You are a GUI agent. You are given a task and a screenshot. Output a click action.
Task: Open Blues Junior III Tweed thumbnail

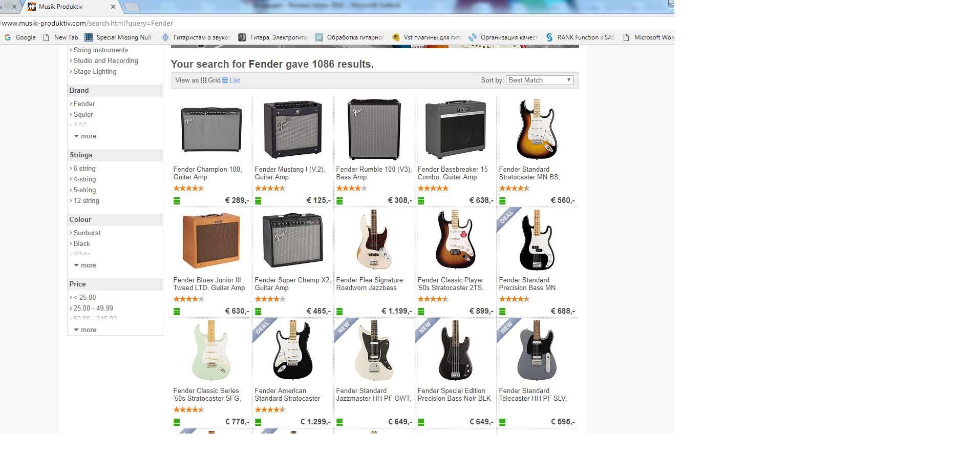tap(211, 241)
